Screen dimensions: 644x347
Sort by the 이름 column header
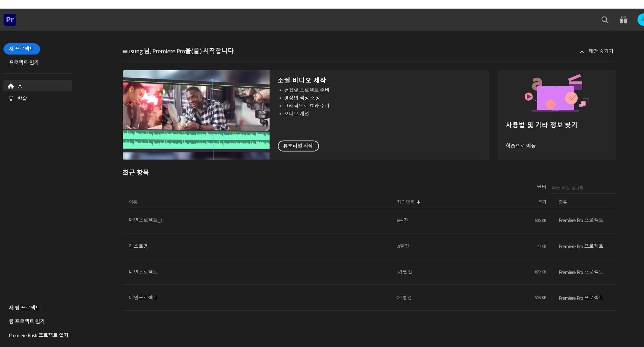[x=133, y=202]
